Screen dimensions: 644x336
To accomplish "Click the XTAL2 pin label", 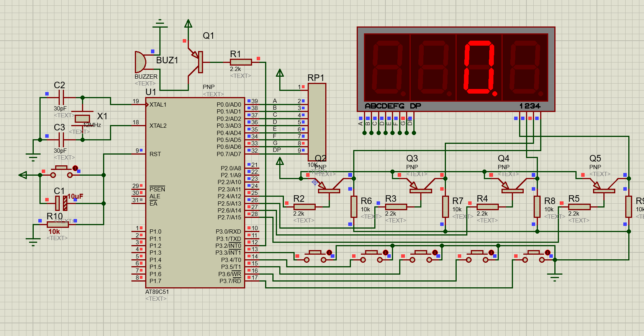I will pyautogui.click(x=158, y=126).
